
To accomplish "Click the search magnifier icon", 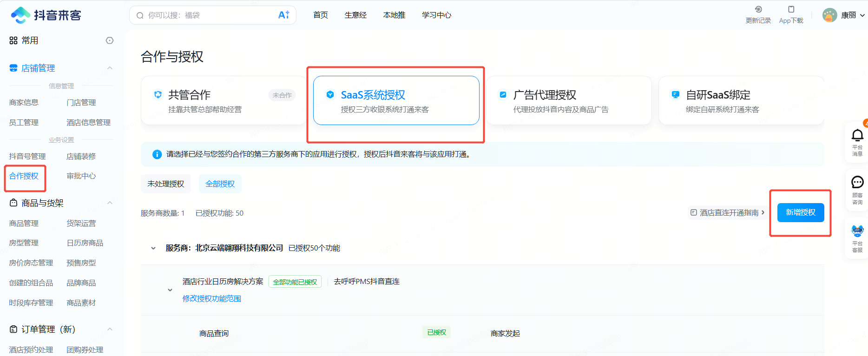I will click(x=140, y=16).
